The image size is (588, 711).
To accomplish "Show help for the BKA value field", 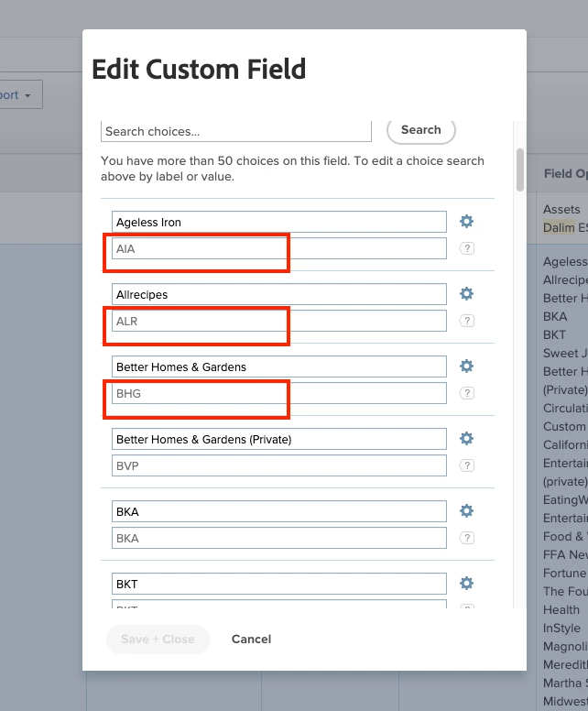I will click(467, 538).
